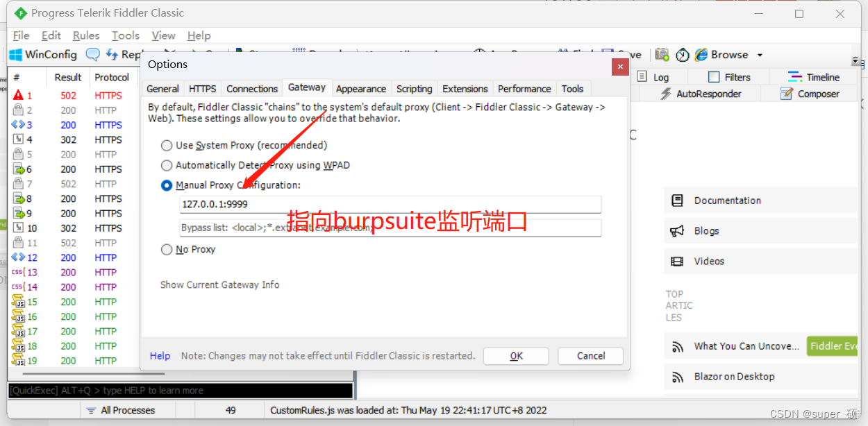Screen dimensions: 868x426
Task: Click the toolbar overflow arrow at right
Action: point(856,61)
